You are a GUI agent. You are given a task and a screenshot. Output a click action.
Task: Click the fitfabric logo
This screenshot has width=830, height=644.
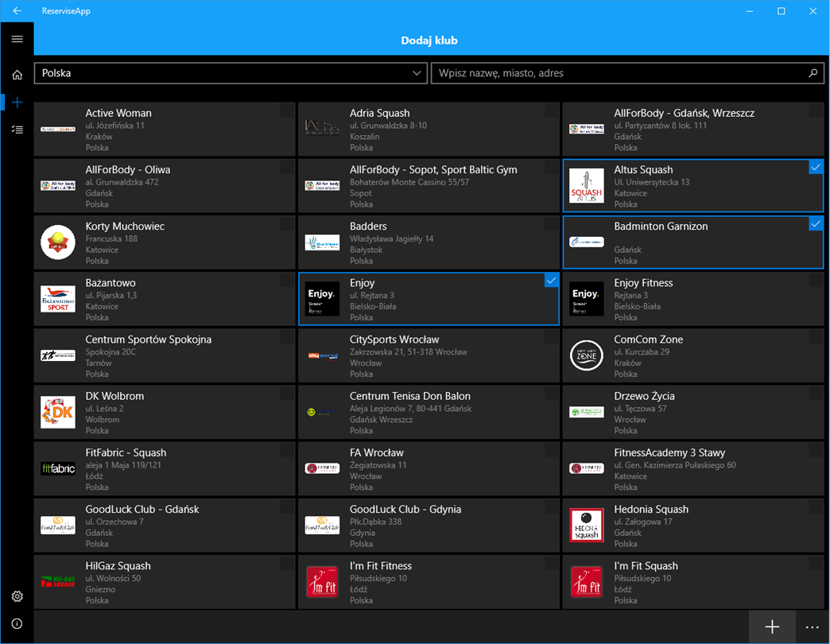(58, 469)
